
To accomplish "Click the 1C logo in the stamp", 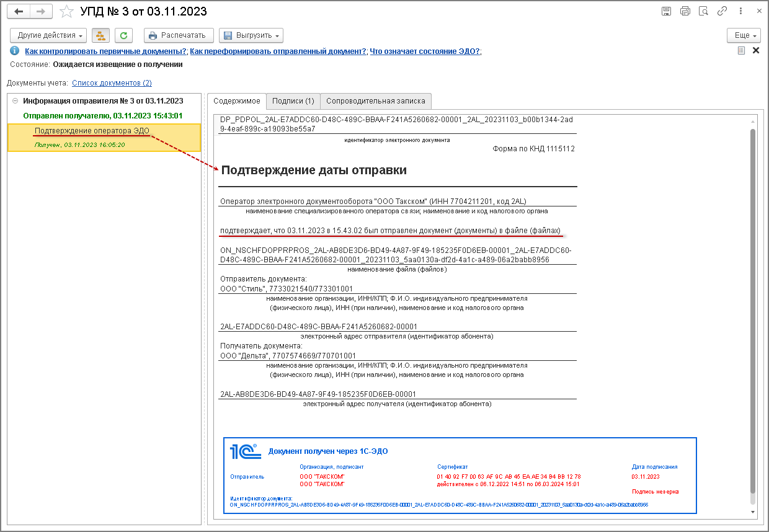I will (x=246, y=451).
